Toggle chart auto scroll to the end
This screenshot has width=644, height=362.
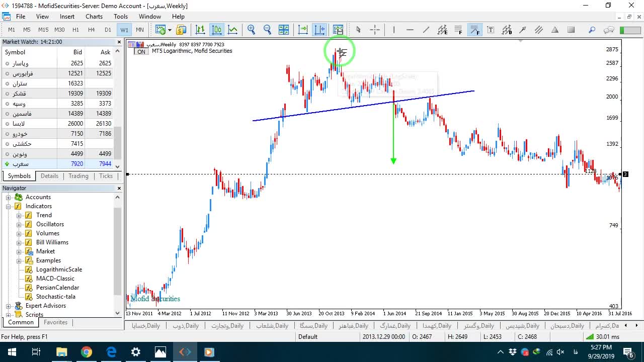(x=303, y=30)
